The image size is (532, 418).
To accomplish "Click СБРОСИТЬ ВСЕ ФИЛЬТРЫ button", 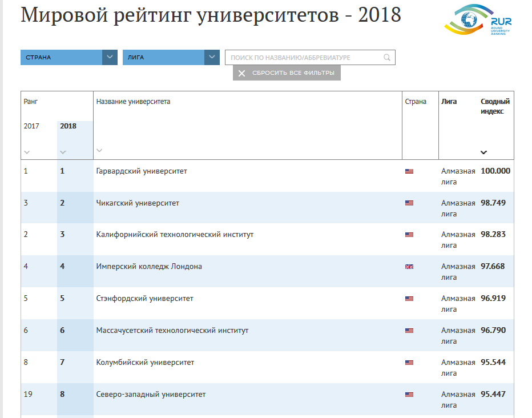I will click(x=287, y=73).
